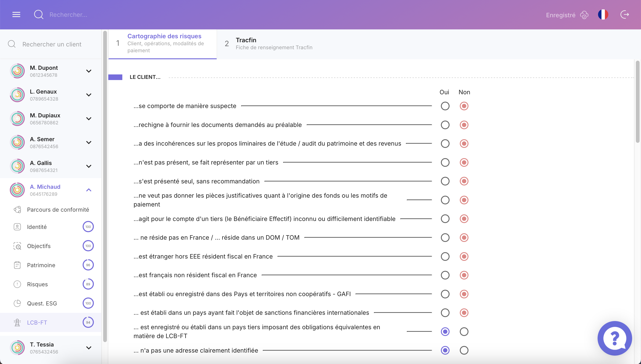Click the cloud saved icon next to Enregistré
This screenshot has height=364, width=641.
tap(584, 15)
